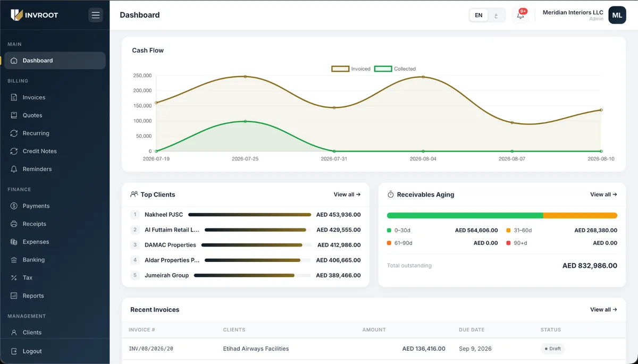The image size is (638, 364).
Task: Open the Banking menu item
Action: point(54,260)
